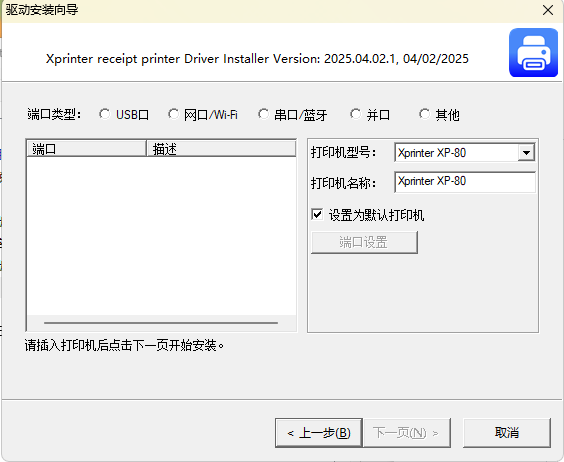This screenshot has width=564, height=462.
Task: Click the Xprinter Driver Installer Version text
Action: (257, 59)
